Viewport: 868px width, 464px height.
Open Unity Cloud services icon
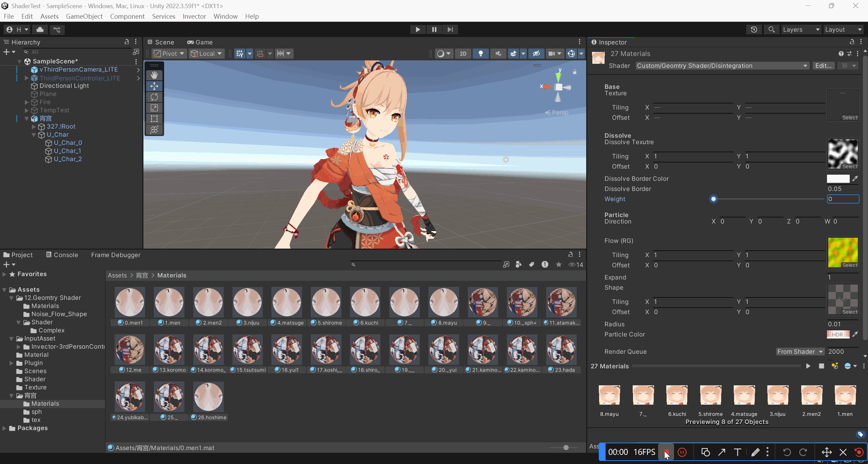(x=40, y=30)
